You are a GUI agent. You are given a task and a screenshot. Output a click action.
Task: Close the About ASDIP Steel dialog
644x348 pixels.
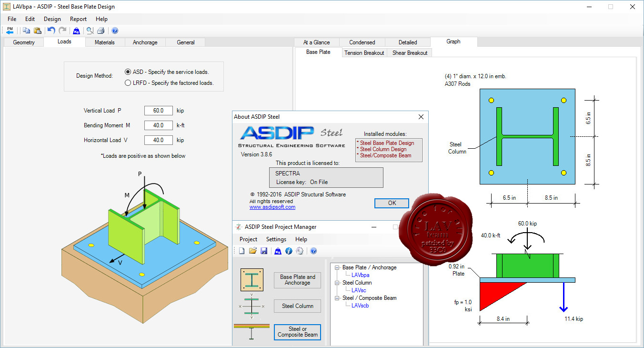[421, 117]
